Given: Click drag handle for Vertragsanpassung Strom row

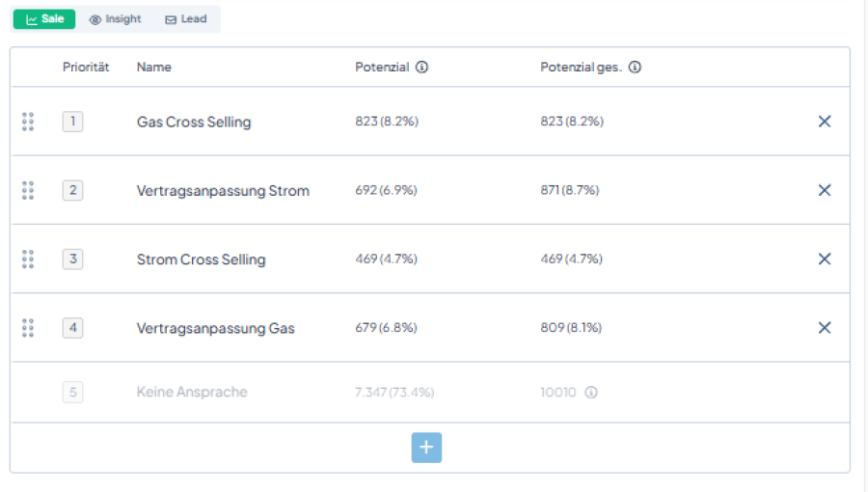Looking at the screenshot, I should tap(28, 190).
